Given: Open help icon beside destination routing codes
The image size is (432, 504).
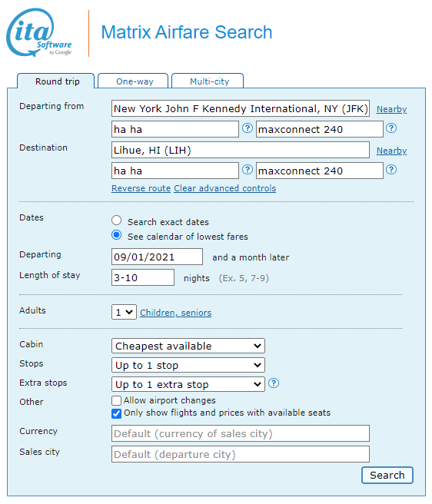Looking at the screenshot, I should [x=247, y=170].
